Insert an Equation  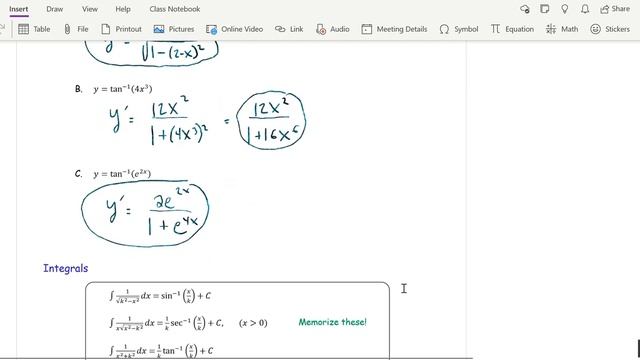[512, 29]
